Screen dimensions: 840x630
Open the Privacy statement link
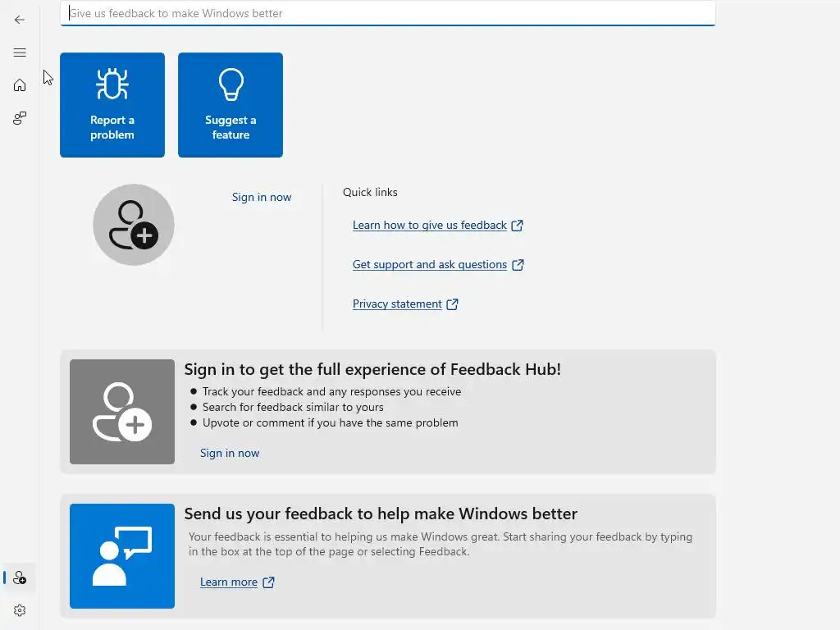(x=397, y=304)
